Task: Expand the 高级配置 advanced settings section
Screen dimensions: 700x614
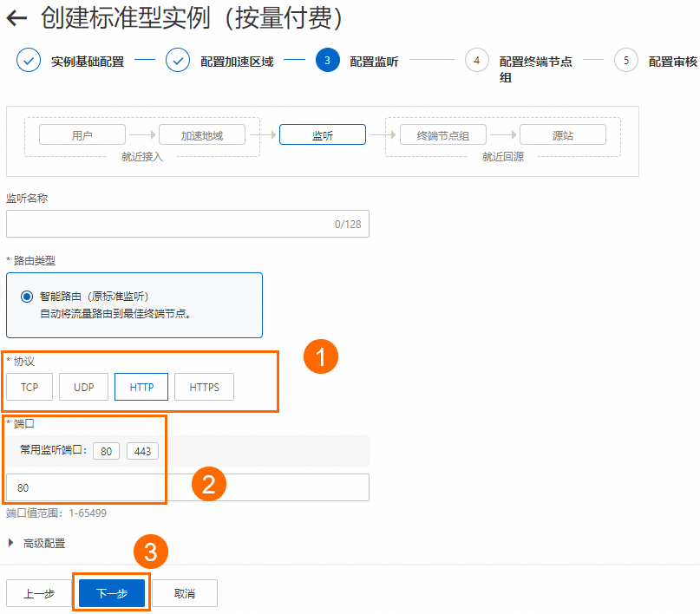Action: (x=36, y=543)
